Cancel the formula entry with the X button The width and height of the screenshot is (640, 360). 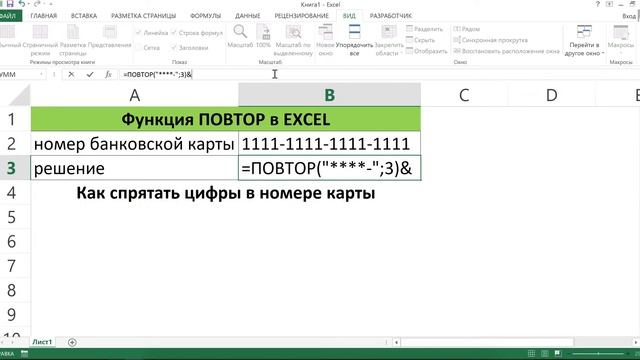pos(71,74)
